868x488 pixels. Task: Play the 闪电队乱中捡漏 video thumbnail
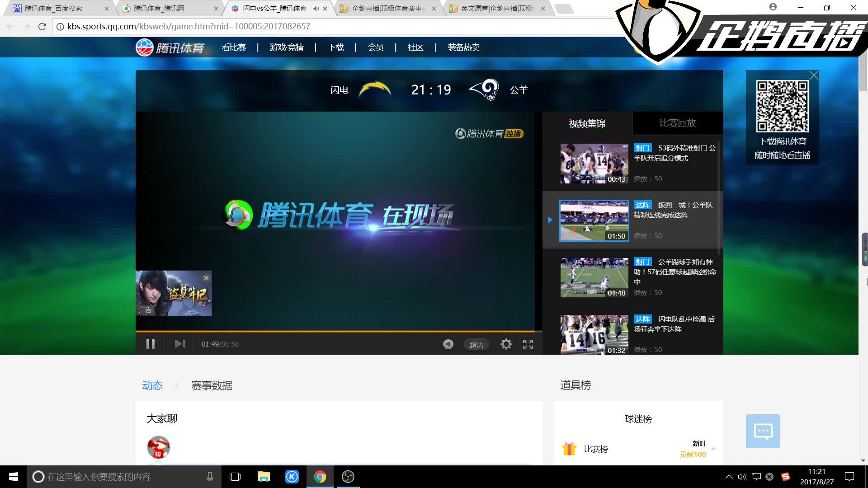[594, 334]
